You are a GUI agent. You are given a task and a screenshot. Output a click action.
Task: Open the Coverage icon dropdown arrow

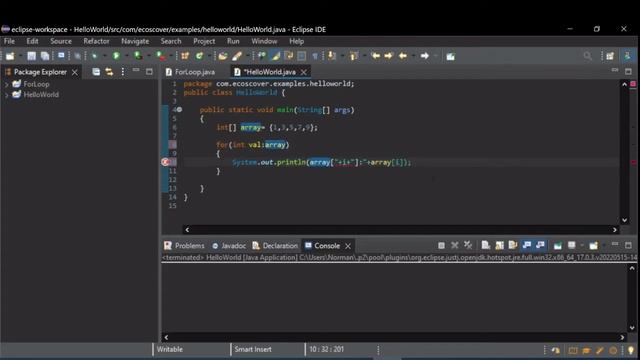point(148,56)
